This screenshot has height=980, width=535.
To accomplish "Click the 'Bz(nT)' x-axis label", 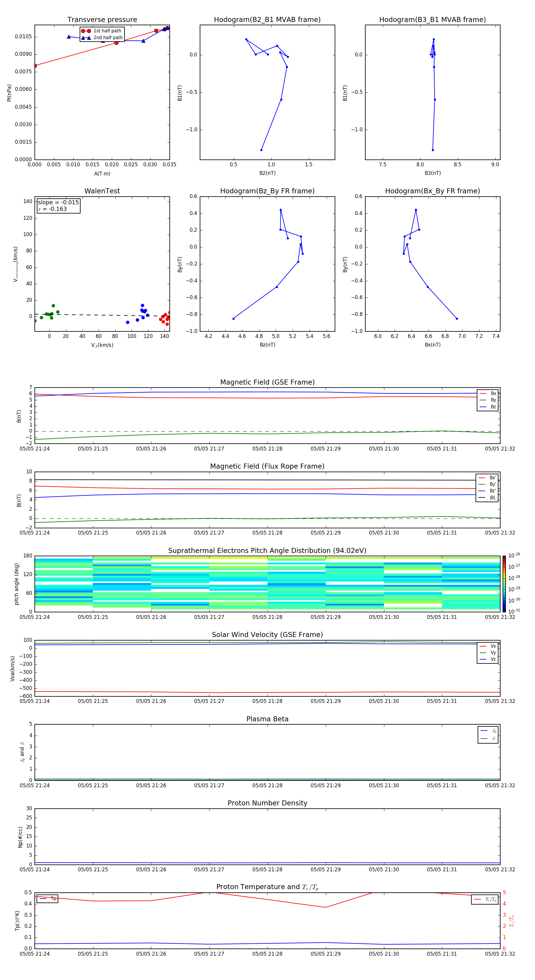I will 267,345.
